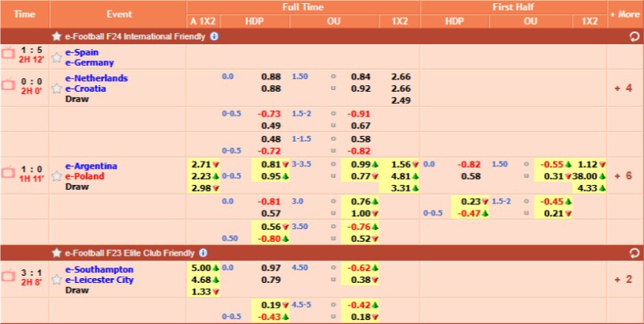This screenshot has height=324, width=644.
Task: Star the e-Argentina vs e-Poland match
Action: click(56, 176)
